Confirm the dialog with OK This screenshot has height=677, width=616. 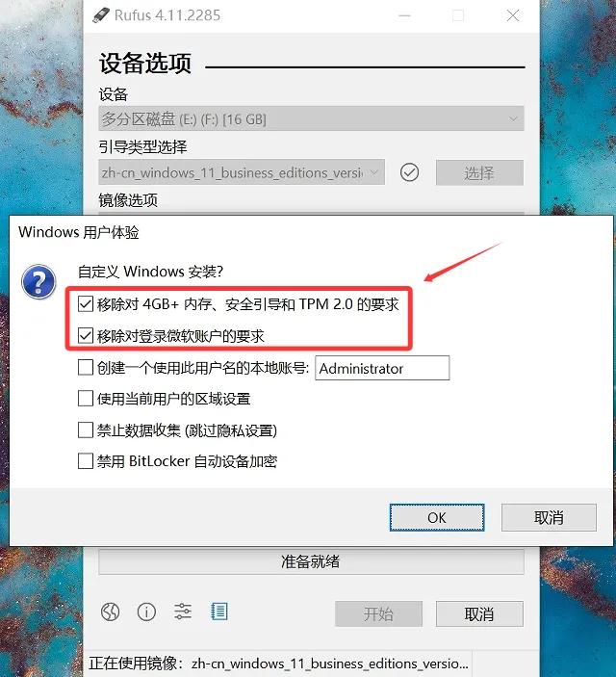(x=437, y=517)
